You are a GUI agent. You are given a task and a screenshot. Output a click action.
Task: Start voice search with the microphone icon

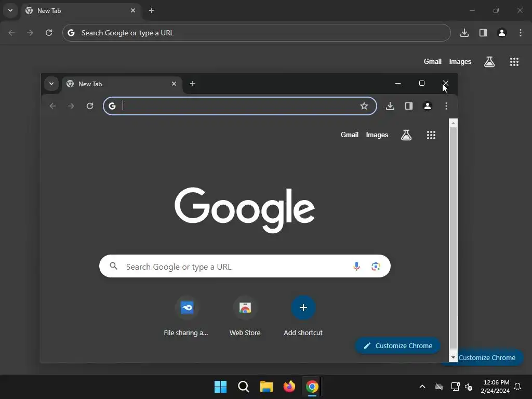tap(356, 267)
